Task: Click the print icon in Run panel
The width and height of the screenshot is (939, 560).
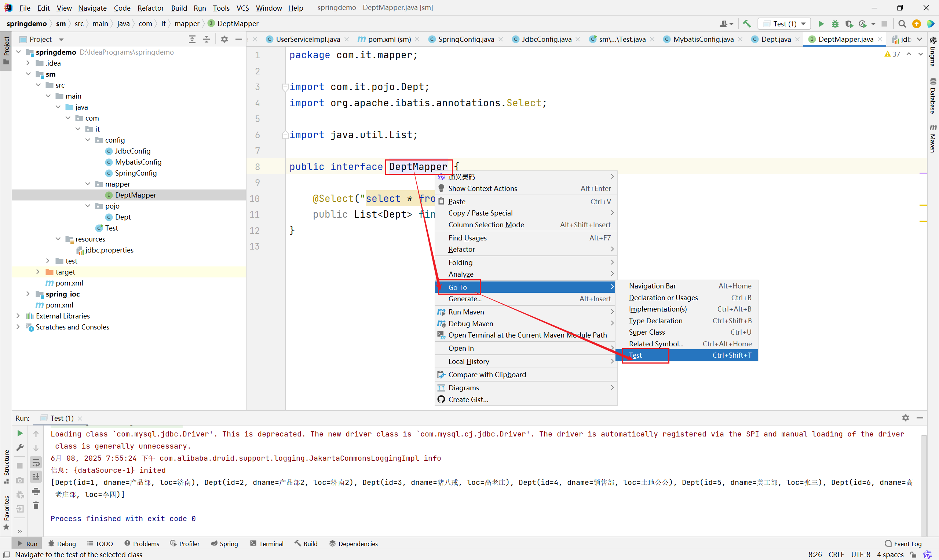Action: click(x=36, y=491)
